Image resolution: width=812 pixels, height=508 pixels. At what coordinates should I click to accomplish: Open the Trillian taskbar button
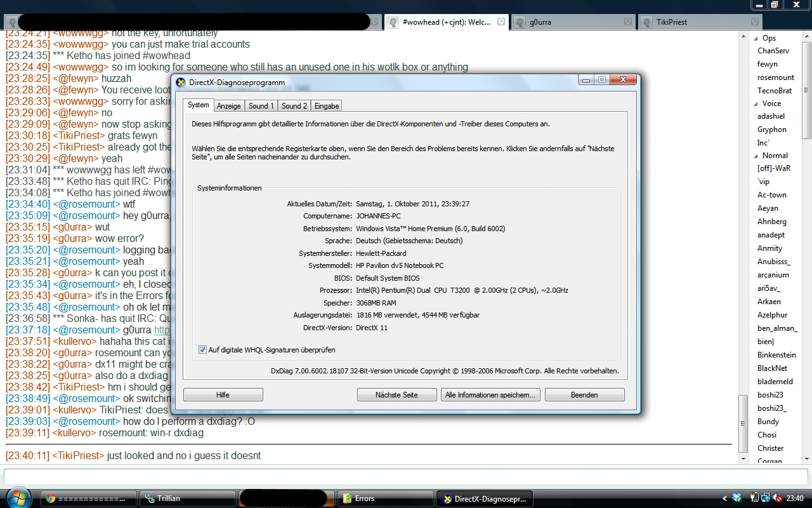(188, 498)
